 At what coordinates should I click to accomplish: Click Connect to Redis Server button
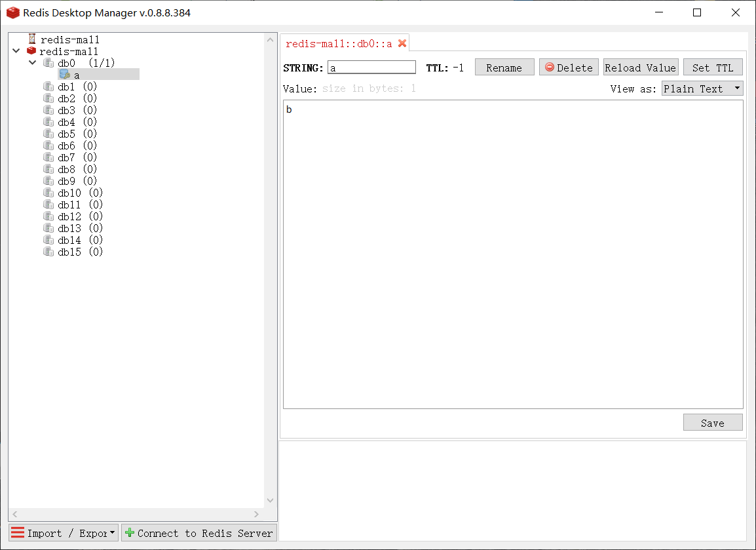tap(199, 533)
